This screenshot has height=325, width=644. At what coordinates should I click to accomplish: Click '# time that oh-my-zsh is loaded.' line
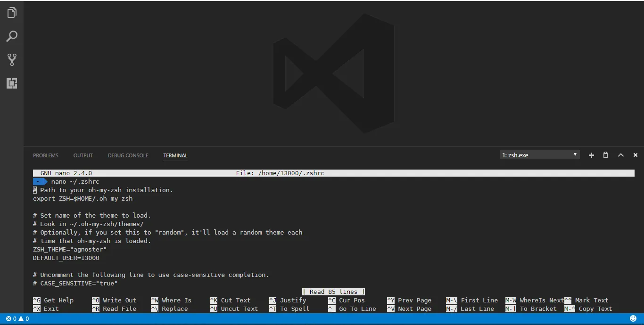(92, 241)
